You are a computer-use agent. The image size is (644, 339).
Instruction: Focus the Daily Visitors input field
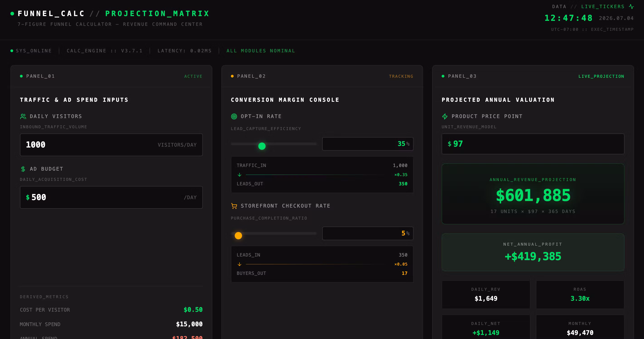[111, 145]
